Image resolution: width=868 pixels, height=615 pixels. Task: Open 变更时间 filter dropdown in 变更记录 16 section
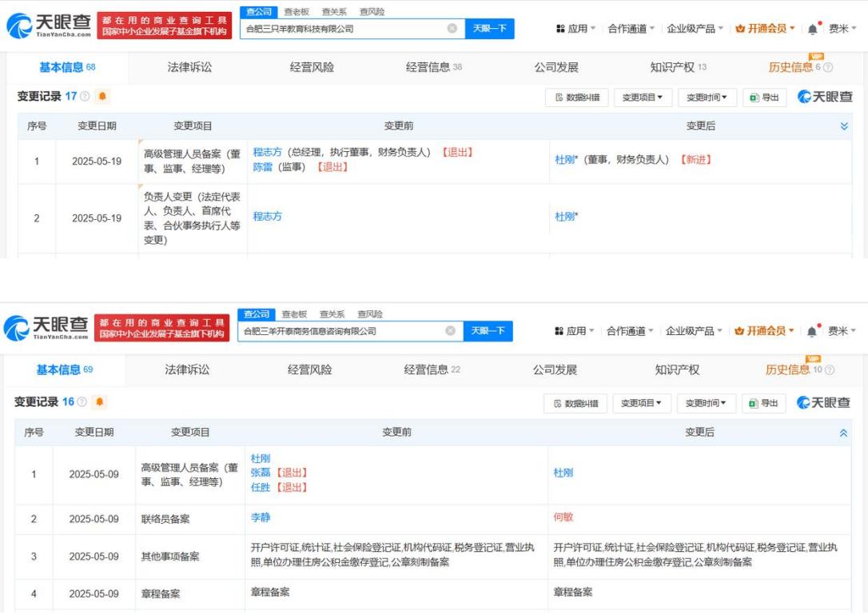(x=705, y=403)
